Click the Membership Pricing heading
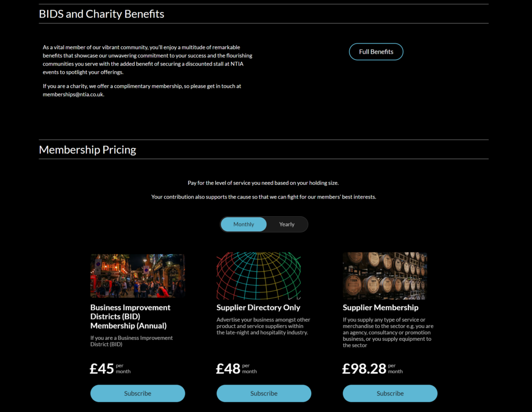 [x=87, y=150]
